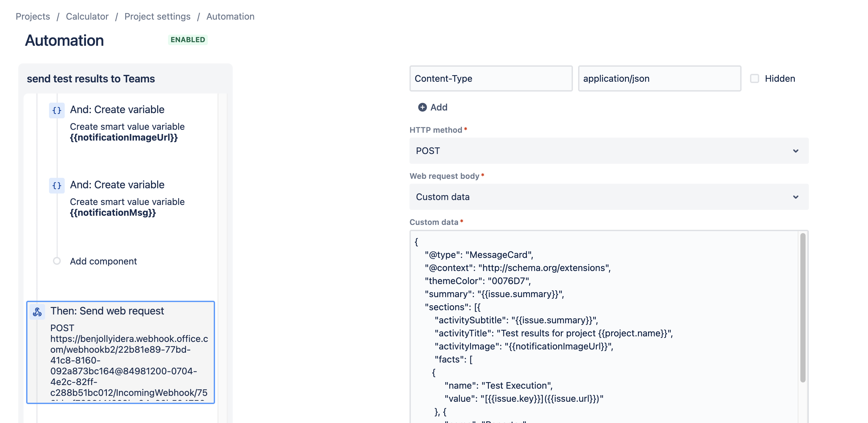Screen dimensions: 868x423
Task: Click the {{notificationImageUrl}} variable text
Action: click(x=124, y=138)
